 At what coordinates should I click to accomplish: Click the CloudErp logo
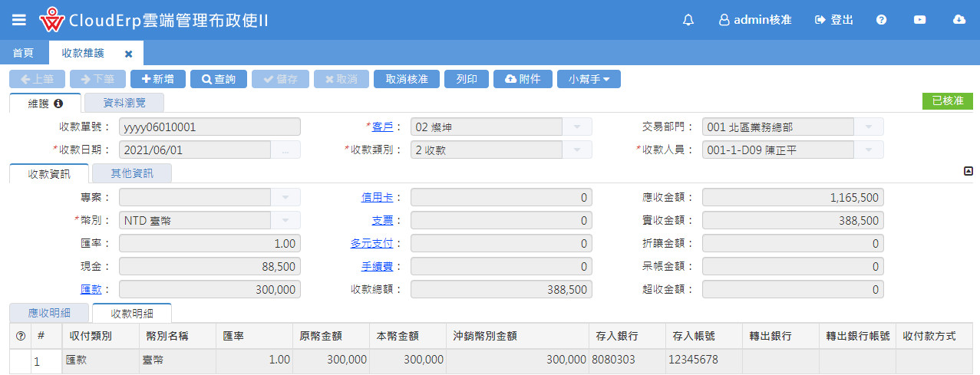coord(51,20)
